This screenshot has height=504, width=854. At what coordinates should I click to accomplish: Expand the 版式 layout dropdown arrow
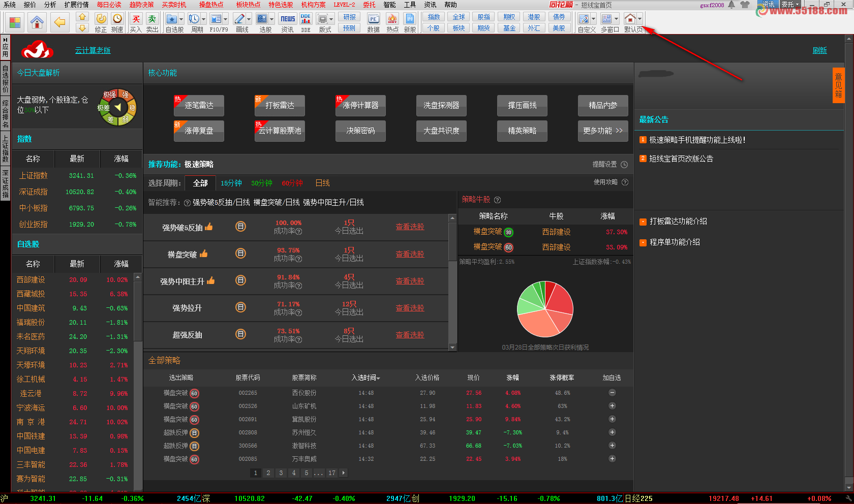331,19
